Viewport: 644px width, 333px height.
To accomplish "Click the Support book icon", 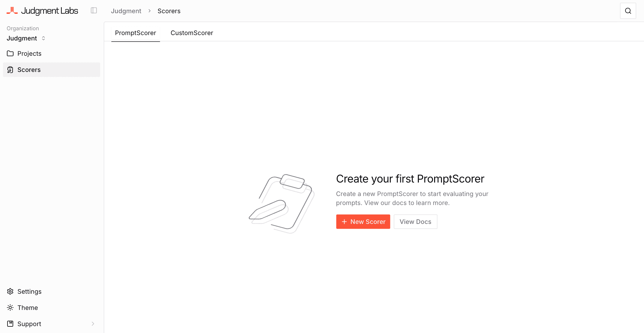I will click(10, 324).
